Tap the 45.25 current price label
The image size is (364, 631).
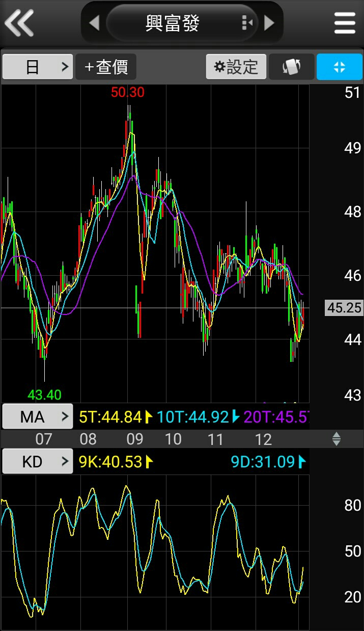pos(344,308)
